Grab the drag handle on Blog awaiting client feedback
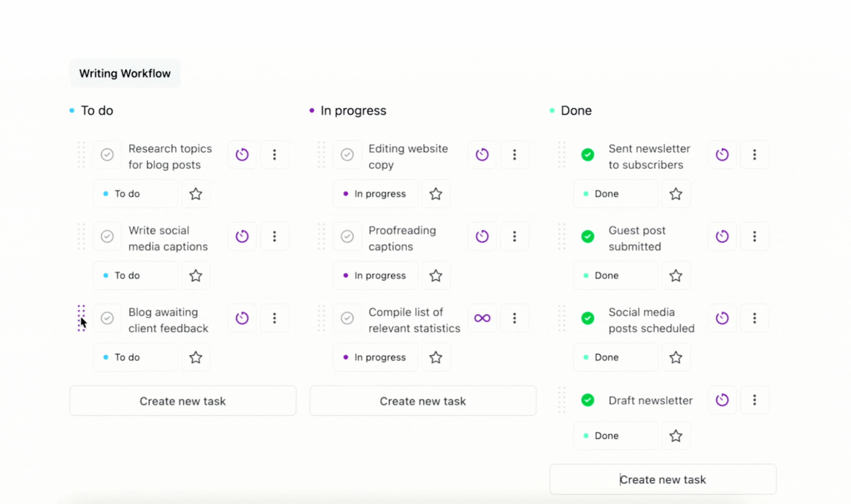This screenshot has width=851, height=504. coord(81,318)
